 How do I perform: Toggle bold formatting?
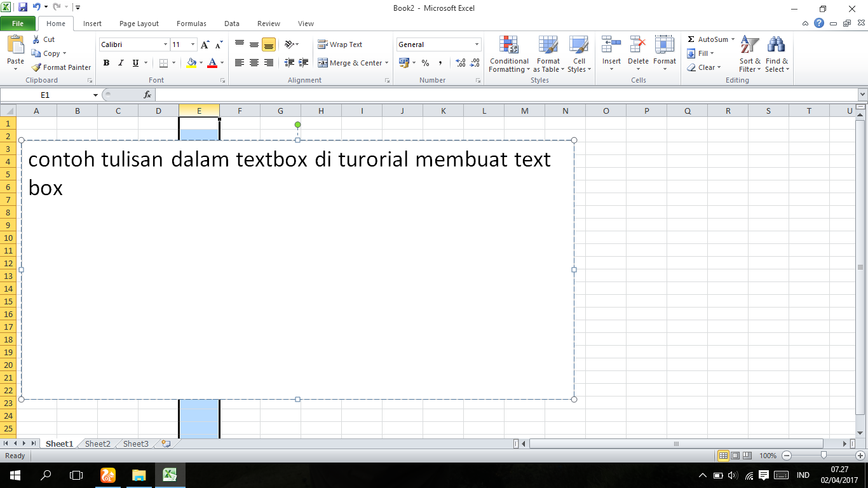[x=106, y=63]
